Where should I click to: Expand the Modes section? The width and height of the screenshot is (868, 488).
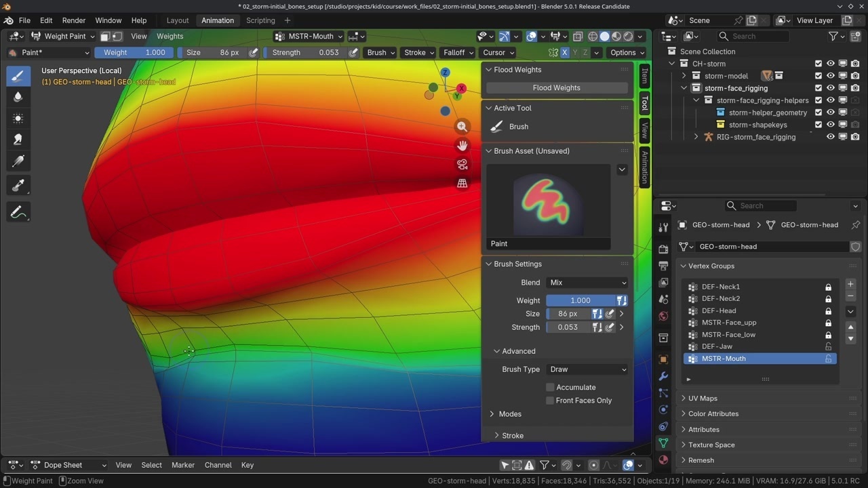(509, 414)
